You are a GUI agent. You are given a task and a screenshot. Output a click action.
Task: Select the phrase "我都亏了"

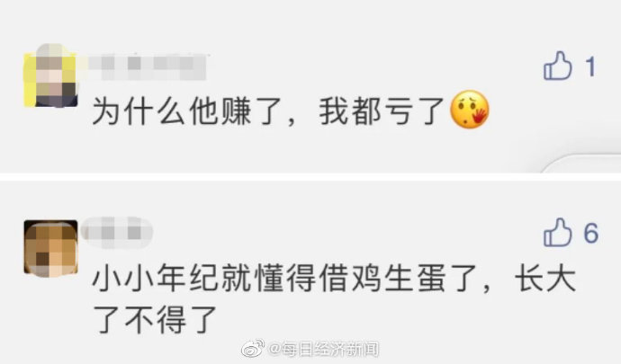coord(382,111)
